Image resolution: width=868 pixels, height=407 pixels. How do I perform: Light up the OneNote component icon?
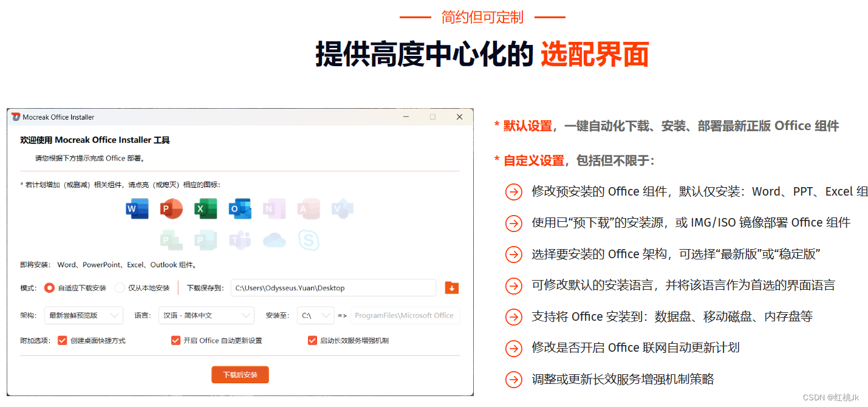click(274, 208)
